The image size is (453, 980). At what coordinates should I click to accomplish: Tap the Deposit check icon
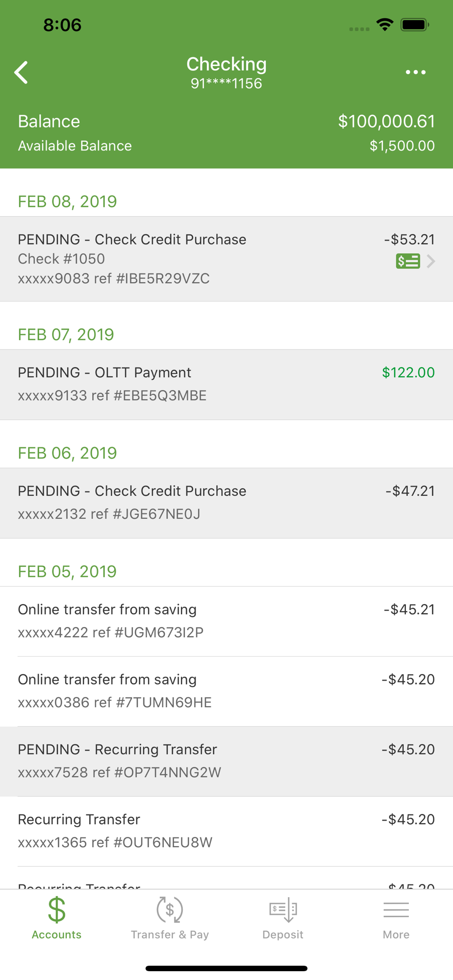coord(283,910)
